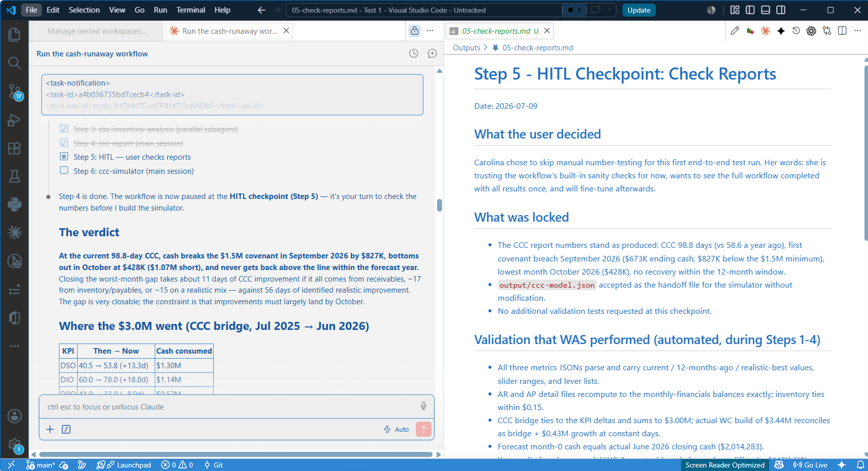The width and height of the screenshot is (868, 471).
Task: Click the Launchpad status bar item
Action: coord(124,465)
